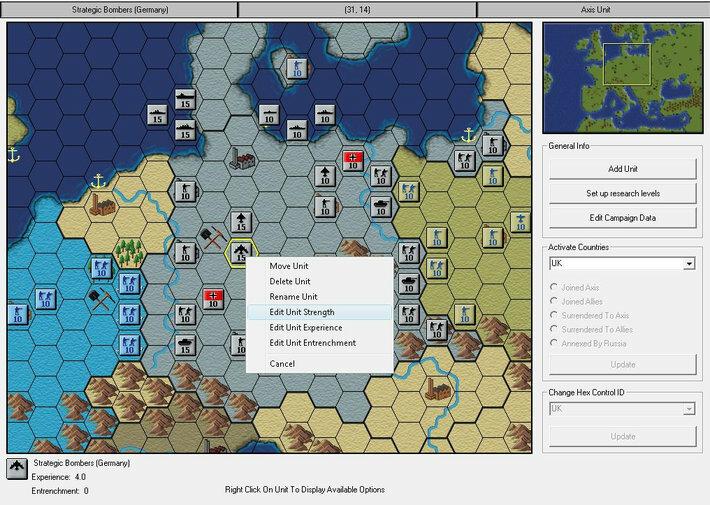Select the highlighted Strategic Bomber unit on the map
The width and height of the screenshot is (710, 505).
241,252
